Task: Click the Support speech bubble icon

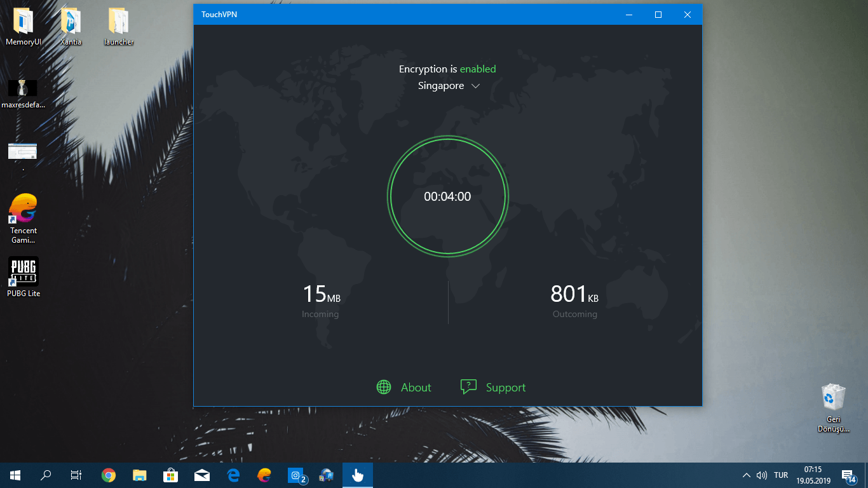Action: pyautogui.click(x=468, y=387)
